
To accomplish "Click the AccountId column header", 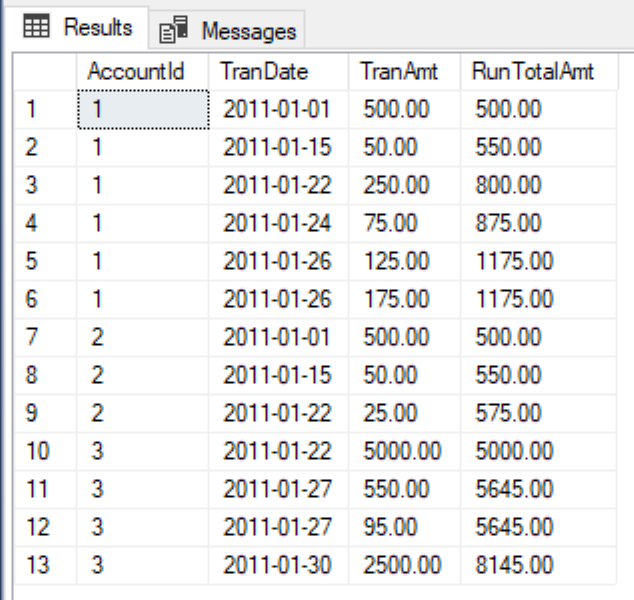I will click(x=142, y=72).
